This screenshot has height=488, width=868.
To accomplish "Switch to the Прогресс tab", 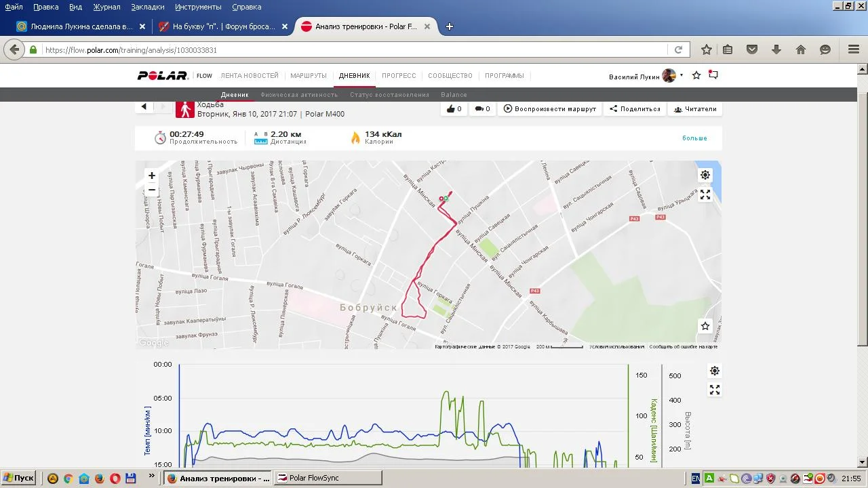I will (x=399, y=76).
